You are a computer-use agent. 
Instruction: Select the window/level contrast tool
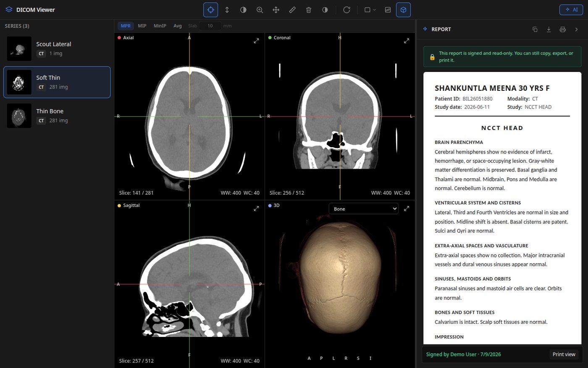click(x=243, y=10)
